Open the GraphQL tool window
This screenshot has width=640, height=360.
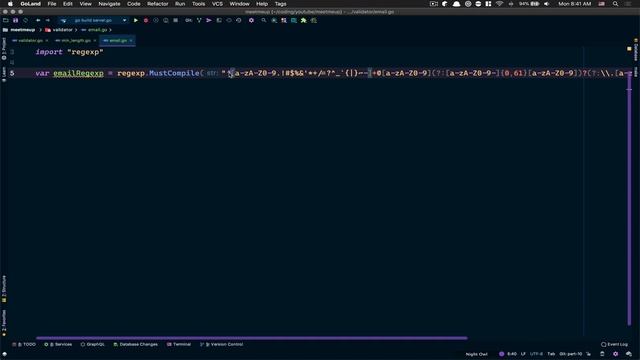tap(93, 344)
